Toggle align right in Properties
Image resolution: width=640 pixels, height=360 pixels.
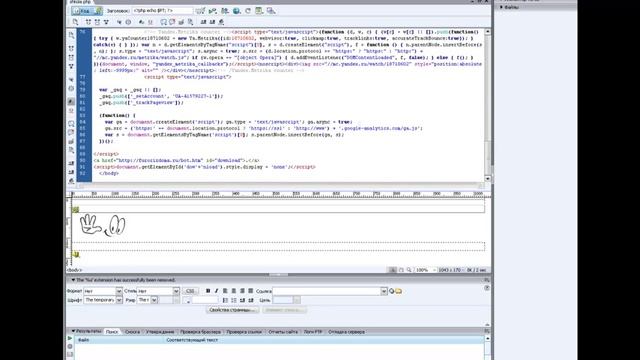(x=242, y=291)
